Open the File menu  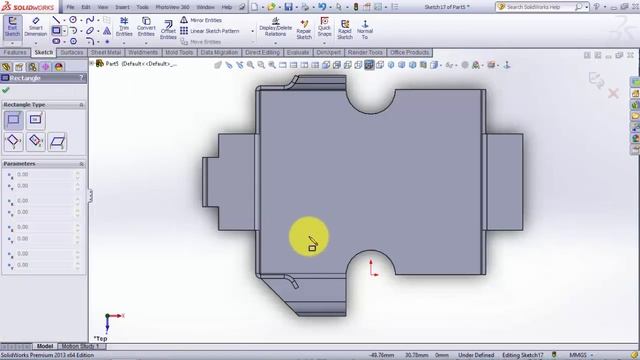coord(70,7)
